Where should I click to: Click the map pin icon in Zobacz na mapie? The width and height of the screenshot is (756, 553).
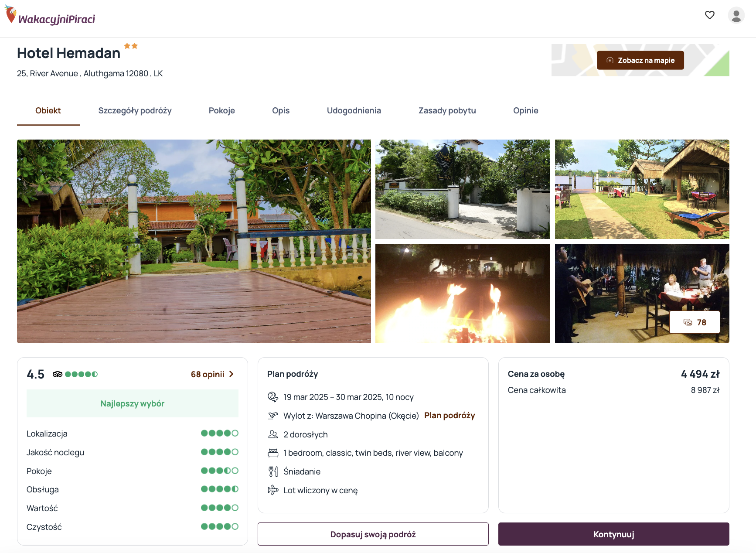tap(610, 60)
